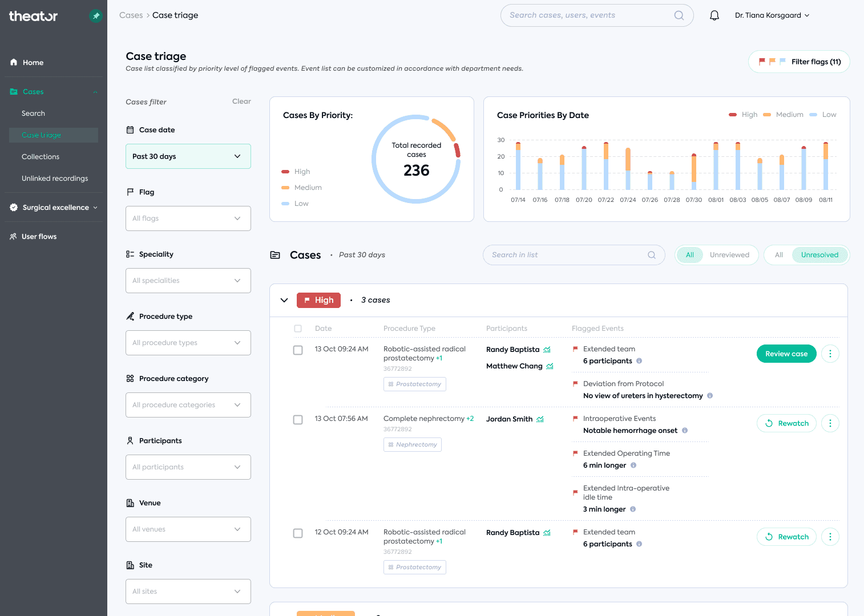Open notifications bell icon
The width and height of the screenshot is (864, 616).
tap(714, 15)
